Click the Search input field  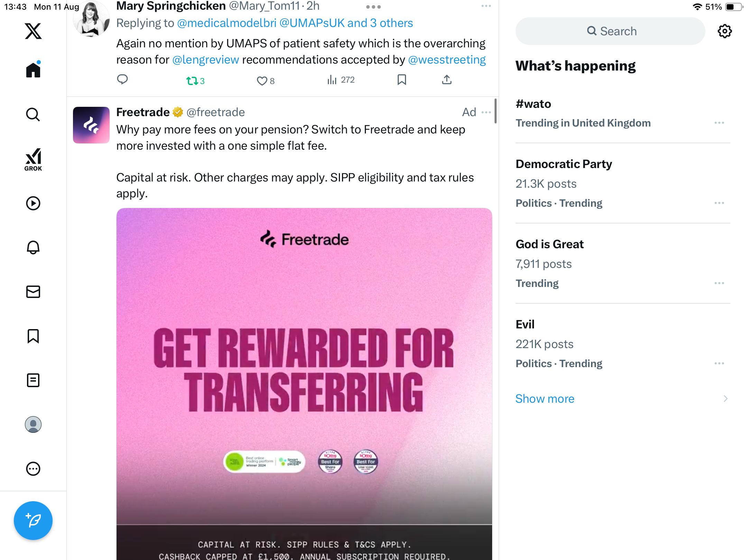point(610,31)
